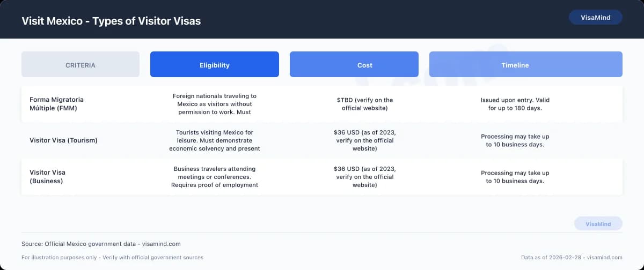
Task: Click the Tourism visa processing time cell
Action: pos(515,140)
